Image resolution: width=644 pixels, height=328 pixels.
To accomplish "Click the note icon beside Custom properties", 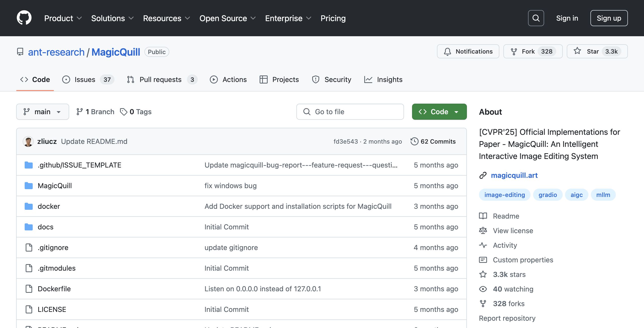I will point(483,260).
